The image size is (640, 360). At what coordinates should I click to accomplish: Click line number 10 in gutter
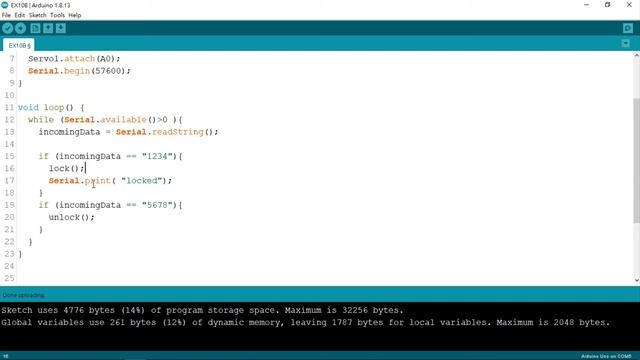tap(9, 96)
